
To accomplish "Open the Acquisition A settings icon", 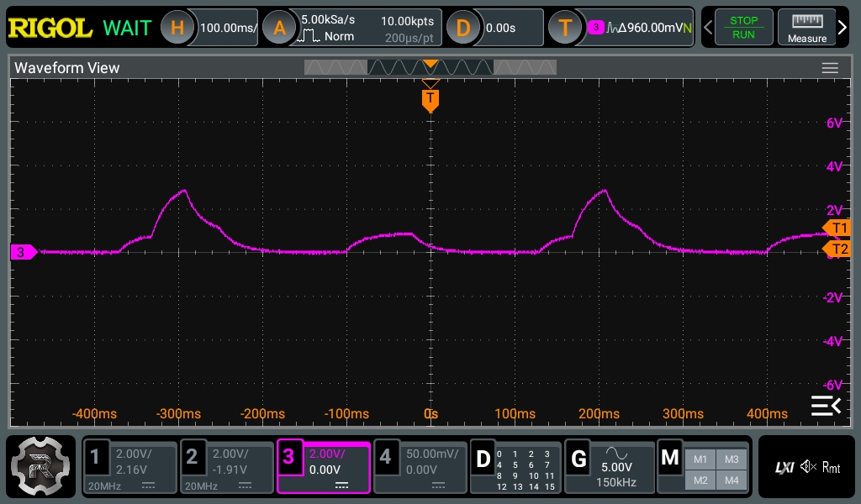I will pyautogui.click(x=279, y=28).
